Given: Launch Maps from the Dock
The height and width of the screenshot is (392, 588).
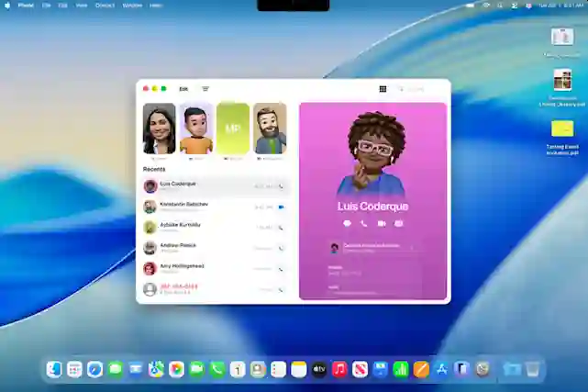Looking at the screenshot, I should [156, 369].
